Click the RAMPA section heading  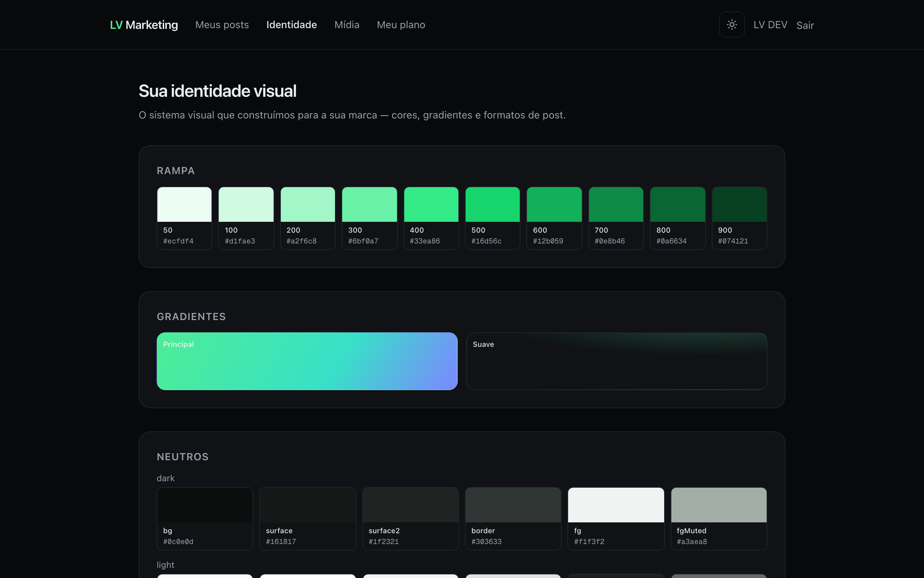176,171
